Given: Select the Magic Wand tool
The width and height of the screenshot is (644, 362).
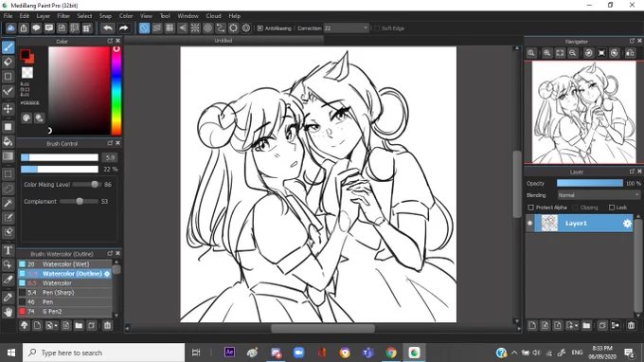Looking at the screenshot, I should pos(9,204).
